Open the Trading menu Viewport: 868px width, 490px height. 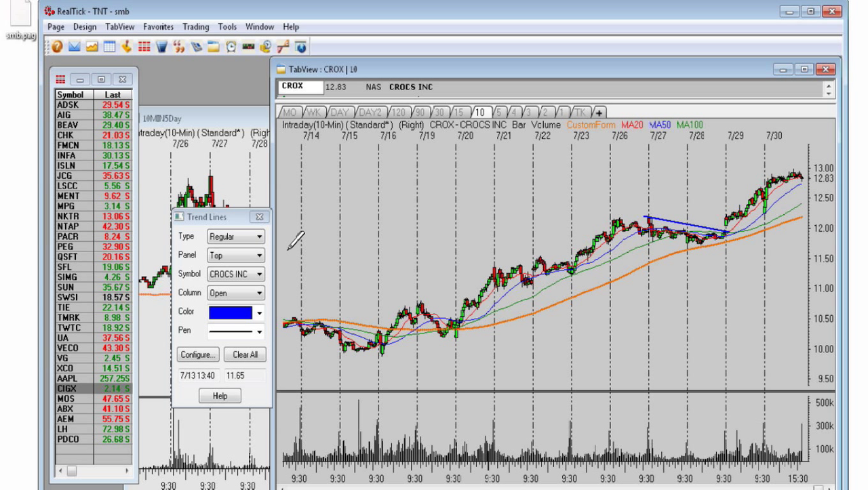coord(195,27)
